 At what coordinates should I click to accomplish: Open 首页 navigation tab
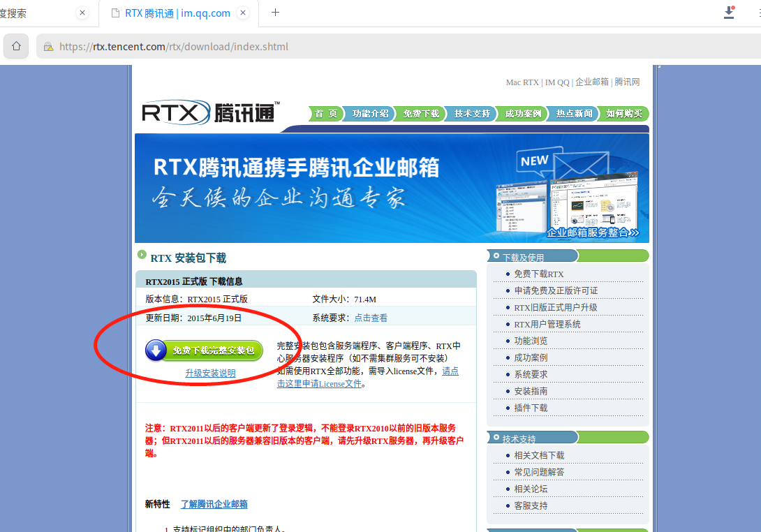tap(325, 114)
